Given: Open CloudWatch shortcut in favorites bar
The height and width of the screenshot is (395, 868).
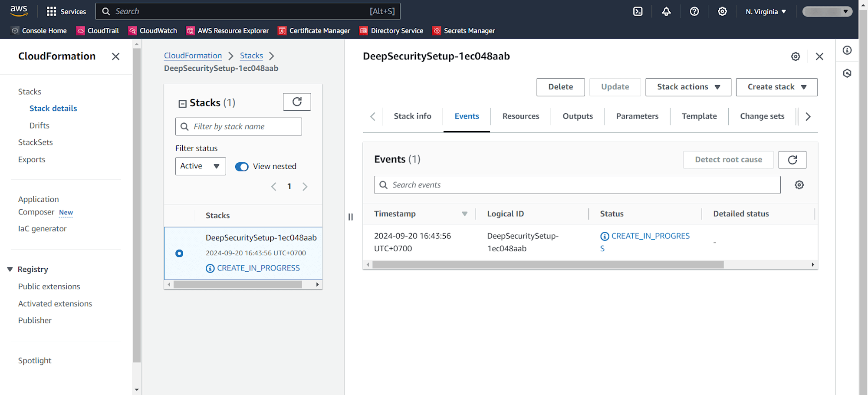Looking at the screenshot, I should point(153,30).
